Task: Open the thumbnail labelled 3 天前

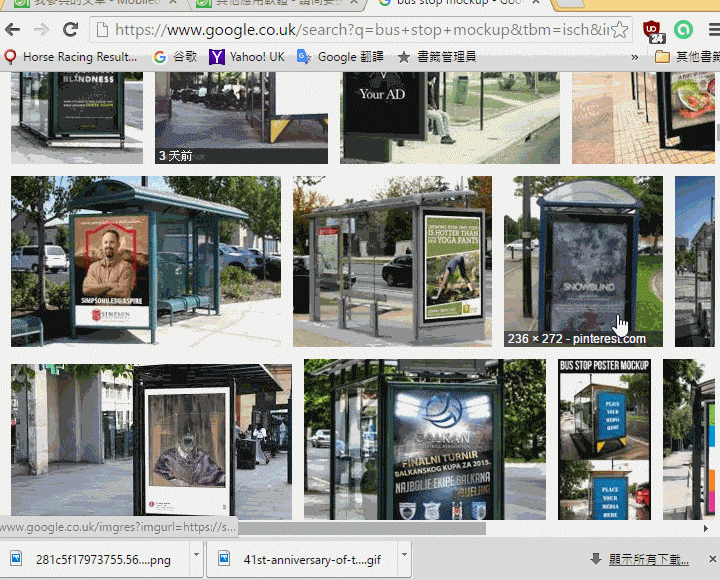Action: click(242, 118)
